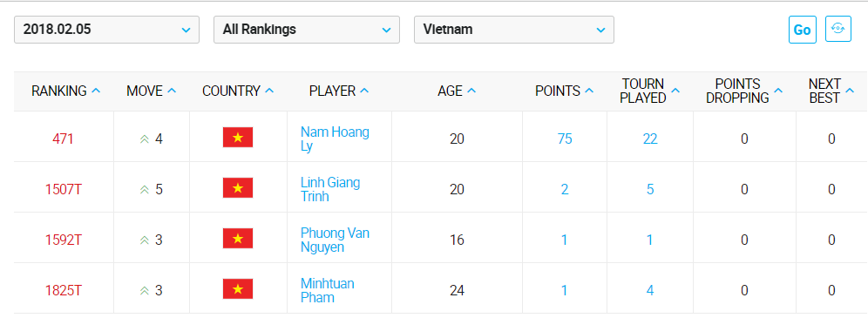The image size is (868, 318).
Task: Click Nam Hoang Ly's 75 points
Action: 565,139
